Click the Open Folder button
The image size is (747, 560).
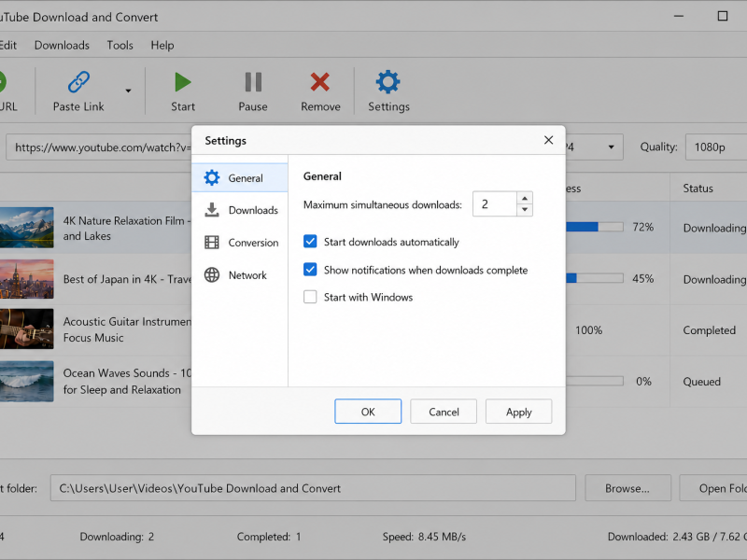coord(713,487)
